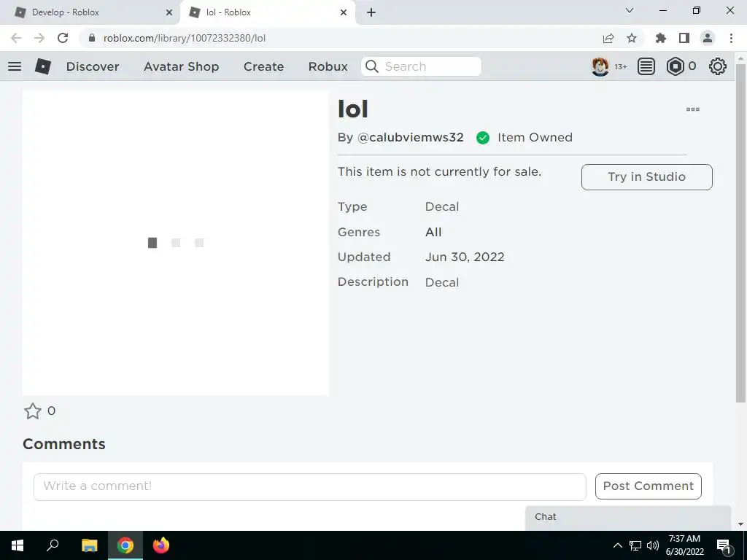Toggle the Chrome side panel icon

(684, 38)
